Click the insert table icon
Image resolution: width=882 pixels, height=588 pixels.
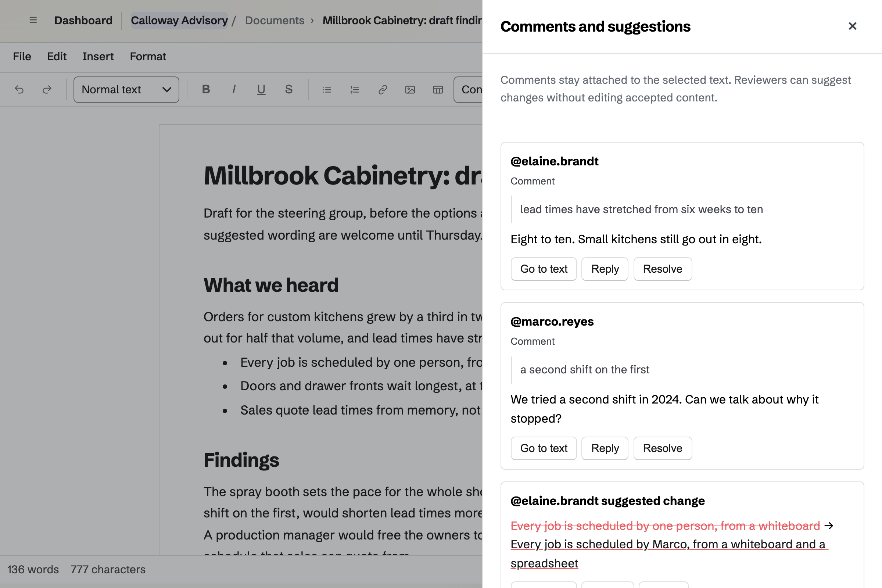(438, 90)
